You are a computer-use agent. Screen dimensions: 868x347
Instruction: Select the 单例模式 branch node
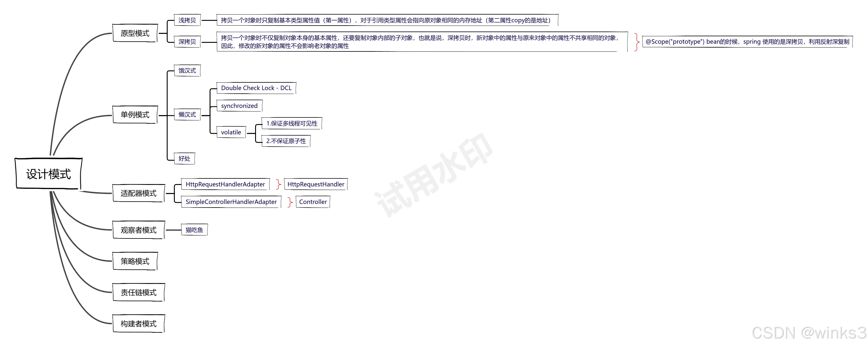pyautogui.click(x=135, y=115)
